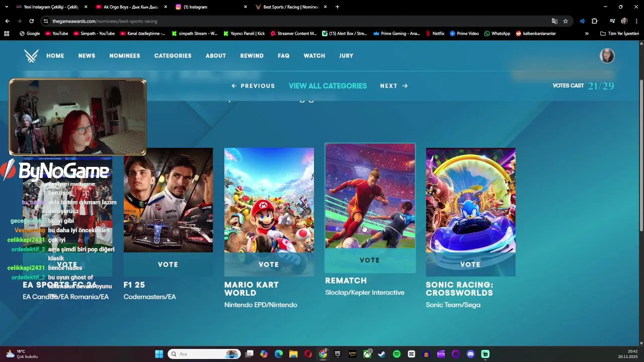The height and width of the screenshot is (362, 644).
Task: Open the ABOUT menu item
Action: 216,56
